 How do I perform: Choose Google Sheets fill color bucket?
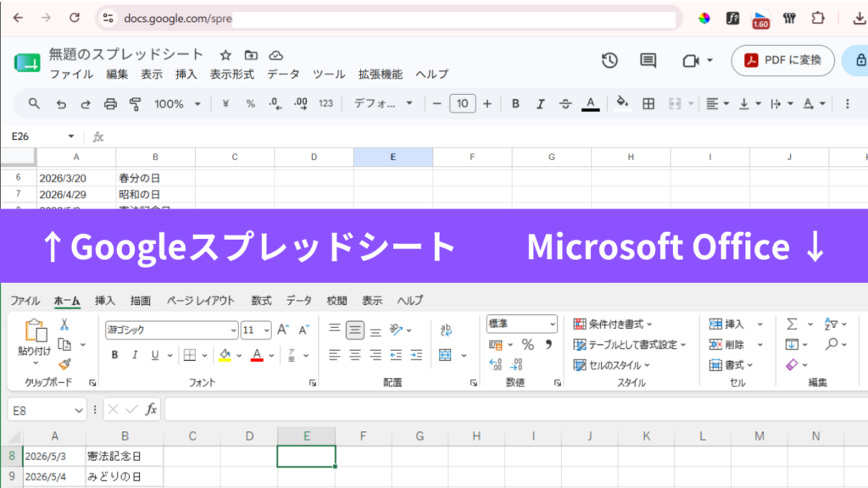tap(622, 103)
